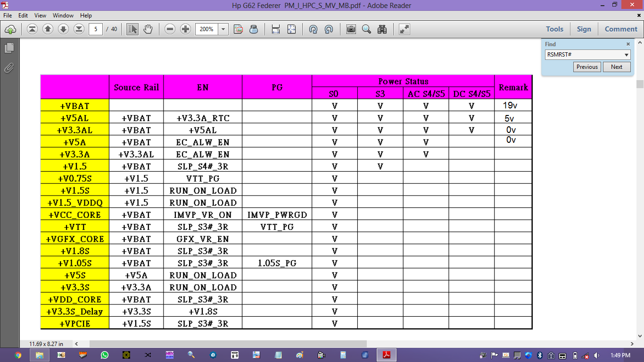Viewport: 644px width, 362px height.
Task: Open the Help menu
Action: 86,16
